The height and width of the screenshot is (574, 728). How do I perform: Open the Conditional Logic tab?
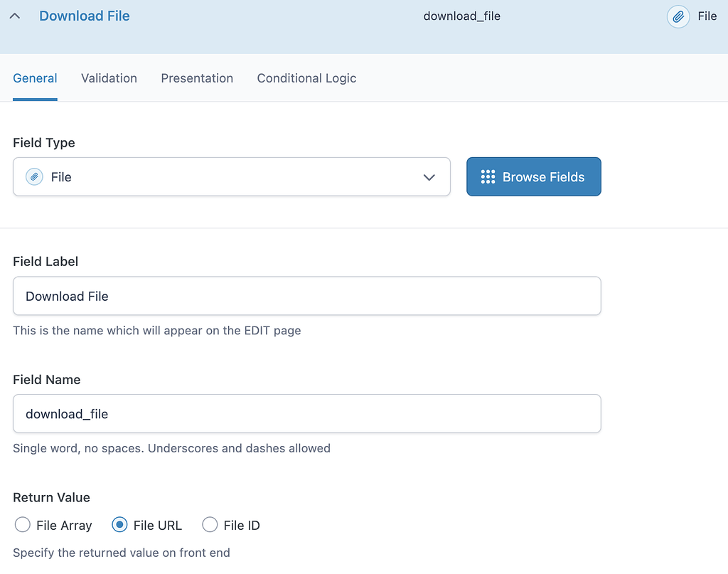coord(306,78)
